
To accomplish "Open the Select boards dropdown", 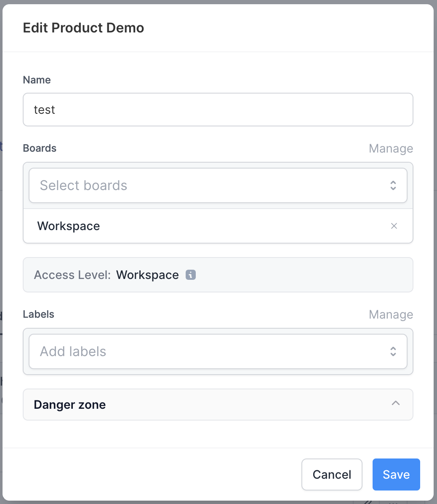I will (x=218, y=185).
